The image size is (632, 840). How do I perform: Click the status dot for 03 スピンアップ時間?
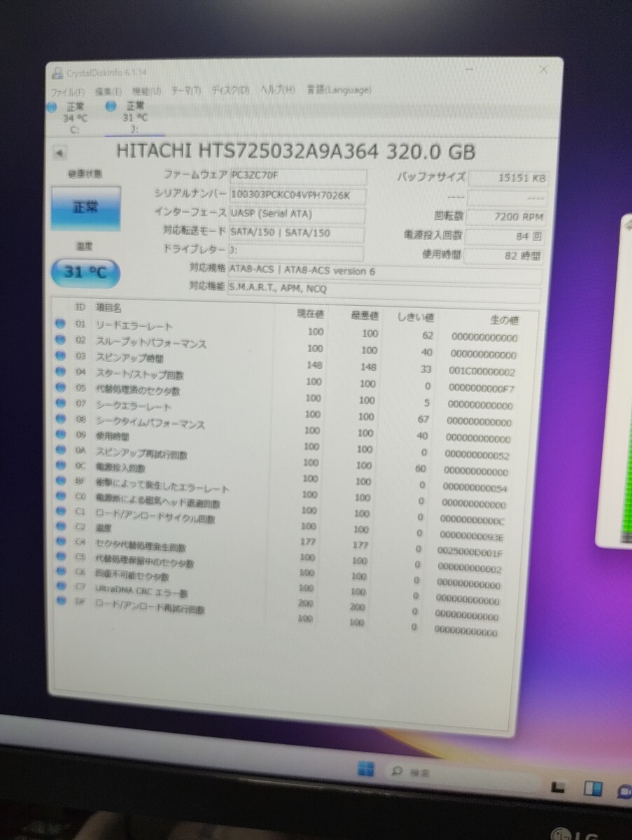[60, 356]
